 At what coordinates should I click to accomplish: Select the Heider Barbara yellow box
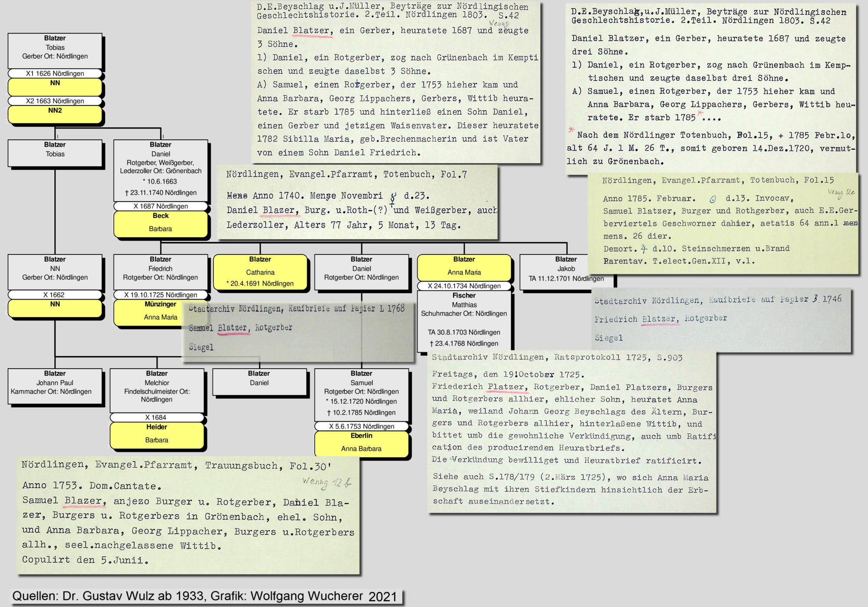tap(157, 435)
